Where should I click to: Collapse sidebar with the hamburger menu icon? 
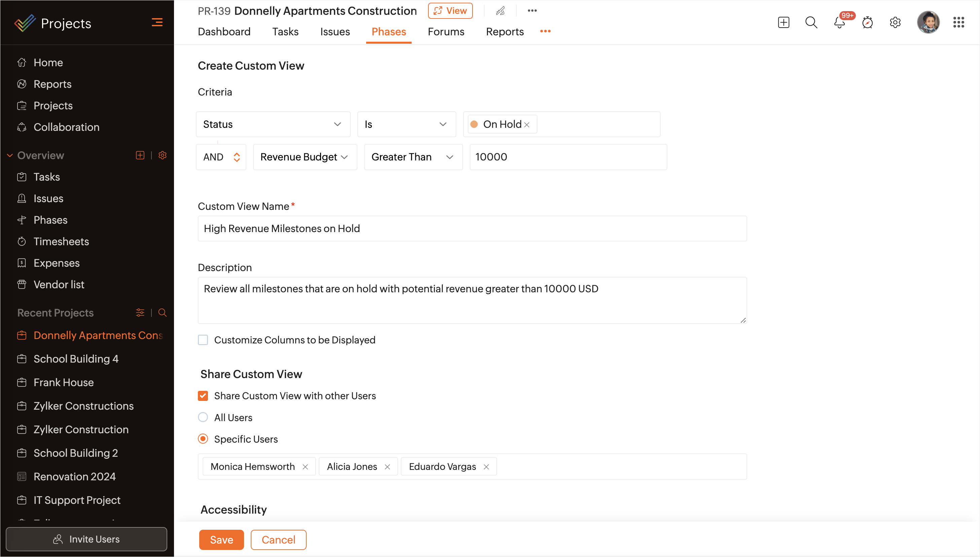tap(157, 23)
